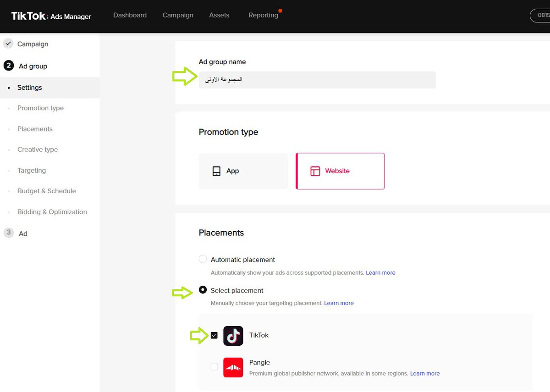Click the Pangle placement label text
The width and height of the screenshot is (550, 392).
click(259, 362)
